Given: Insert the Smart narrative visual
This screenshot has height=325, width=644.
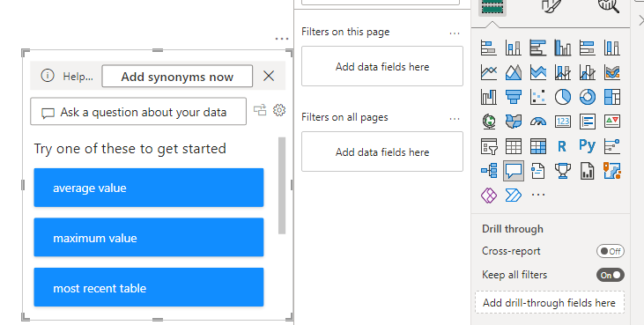Looking at the screenshot, I should (x=538, y=171).
